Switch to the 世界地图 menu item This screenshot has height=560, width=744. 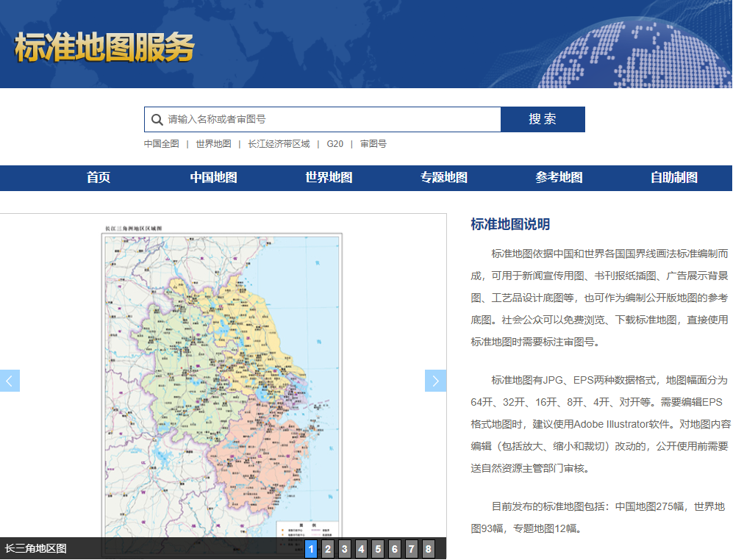click(x=329, y=178)
